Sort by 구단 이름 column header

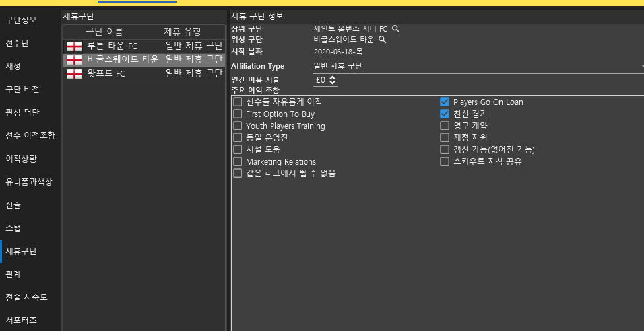[x=104, y=32]
